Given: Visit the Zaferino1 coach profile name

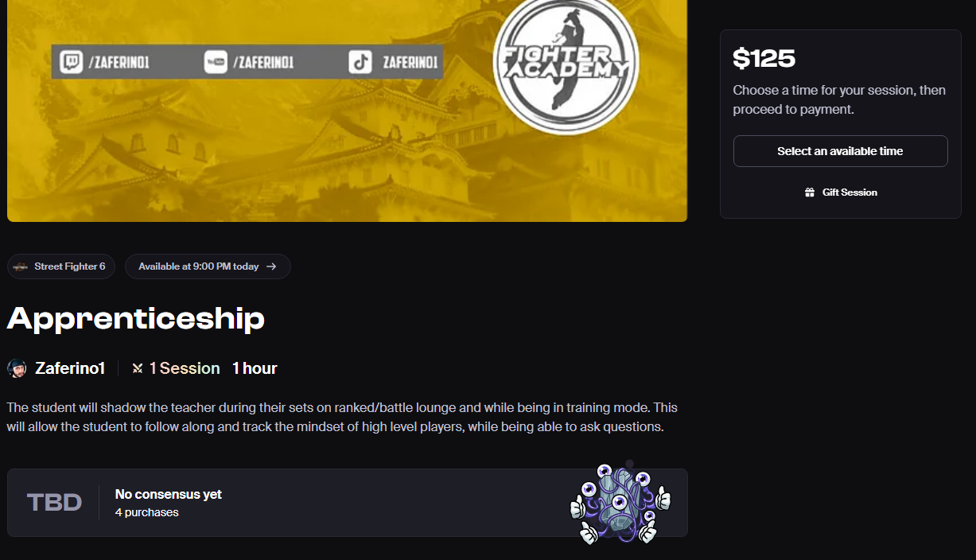Looking at the screenshot, I should pyautogui.click(x=70, y=368).
